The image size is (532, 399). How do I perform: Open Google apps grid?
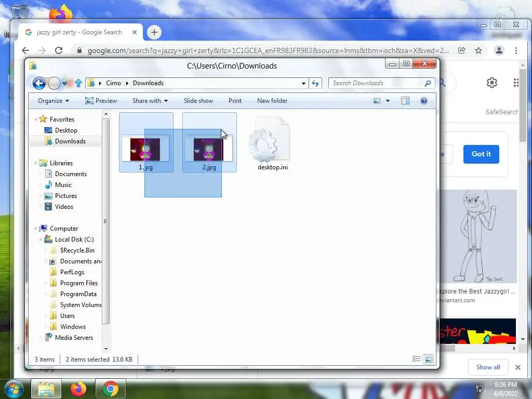(x=516, y=83)
